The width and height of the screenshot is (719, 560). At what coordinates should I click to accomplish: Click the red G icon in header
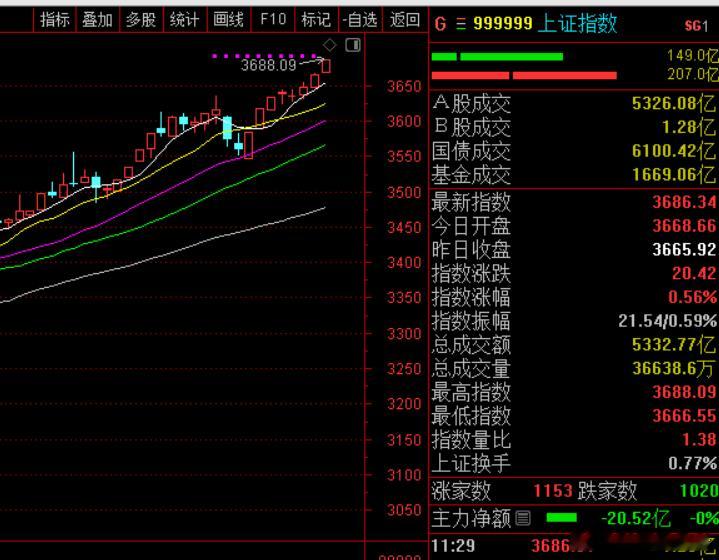[440, 24]
